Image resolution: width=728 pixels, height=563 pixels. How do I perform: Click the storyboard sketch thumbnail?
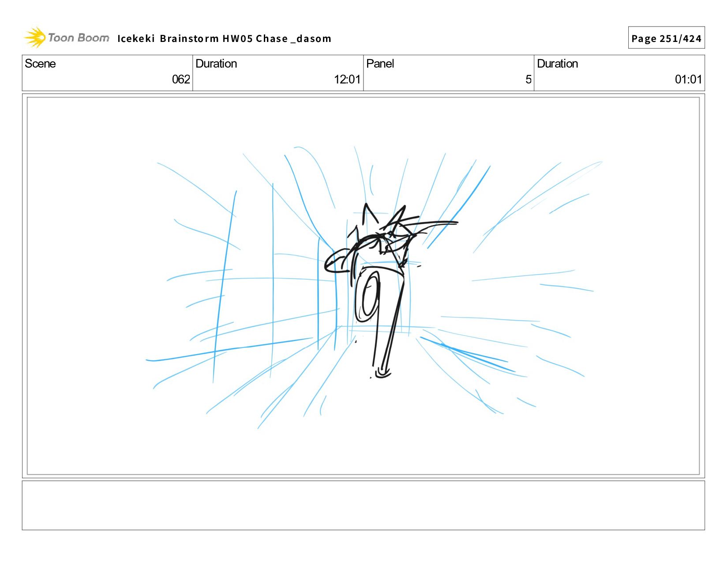coord(363,286)
